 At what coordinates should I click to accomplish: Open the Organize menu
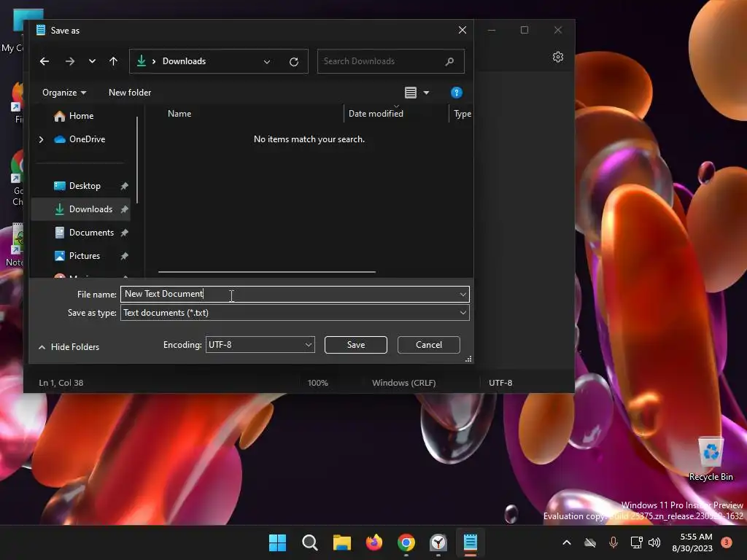(x=64, y=93)
